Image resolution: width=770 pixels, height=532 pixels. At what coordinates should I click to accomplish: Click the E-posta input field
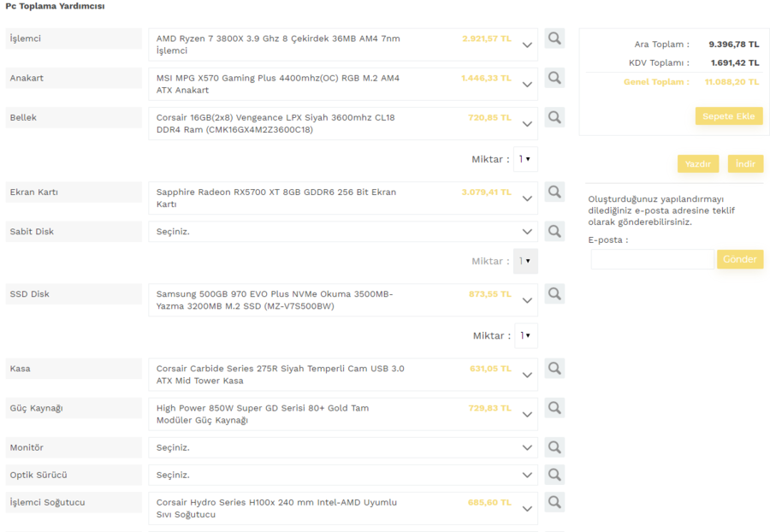(652, 260)
